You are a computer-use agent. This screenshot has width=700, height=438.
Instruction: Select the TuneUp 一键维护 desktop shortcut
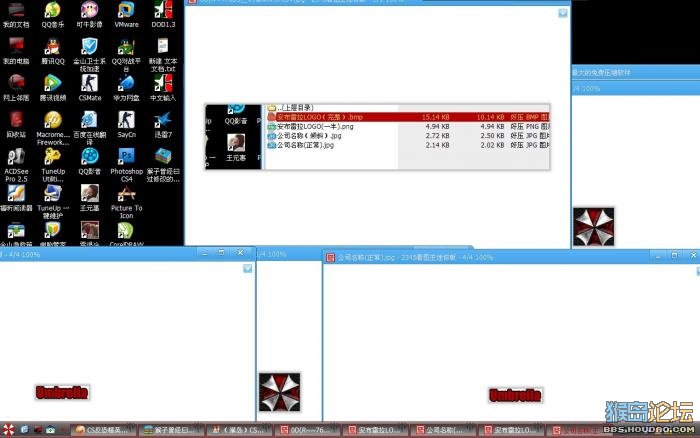point(53,202)
